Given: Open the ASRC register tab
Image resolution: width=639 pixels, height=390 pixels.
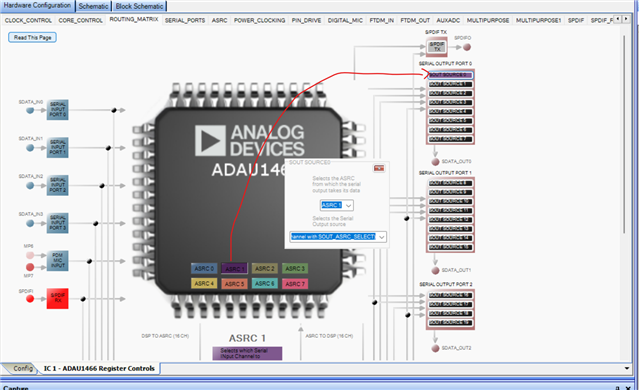Looking at the screenshot, I should tap(219, 20).
